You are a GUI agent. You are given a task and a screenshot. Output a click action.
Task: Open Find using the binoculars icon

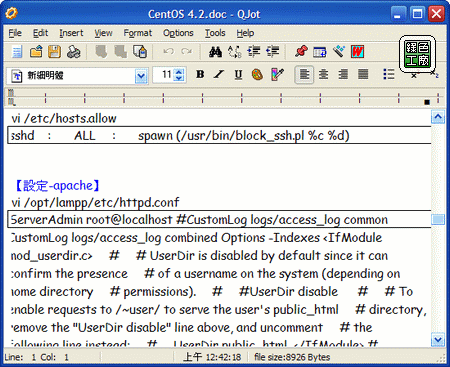tap(215, 52)
